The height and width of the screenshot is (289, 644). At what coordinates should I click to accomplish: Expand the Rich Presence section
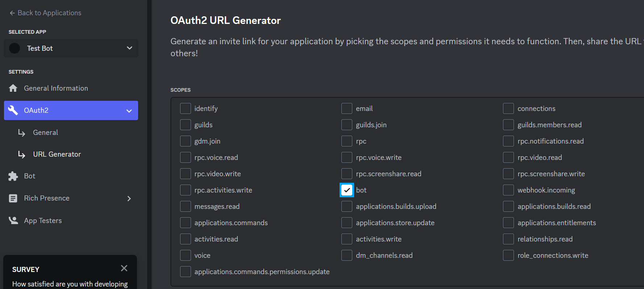(x=129, y=198)
